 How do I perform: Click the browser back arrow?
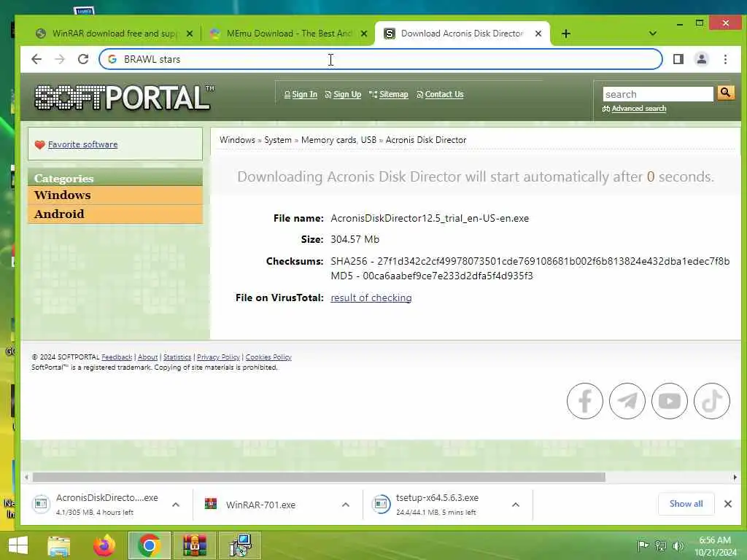pos(36,59)
